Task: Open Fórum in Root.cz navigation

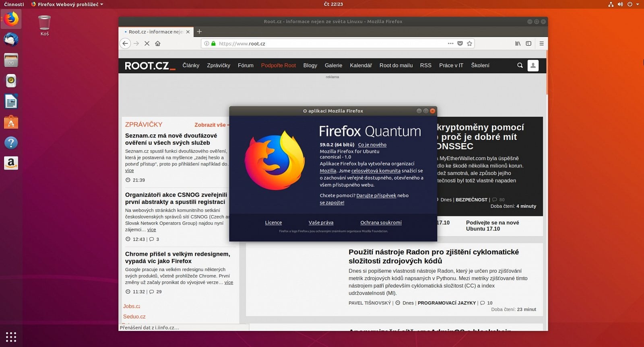Action: (x=246, y=65)
